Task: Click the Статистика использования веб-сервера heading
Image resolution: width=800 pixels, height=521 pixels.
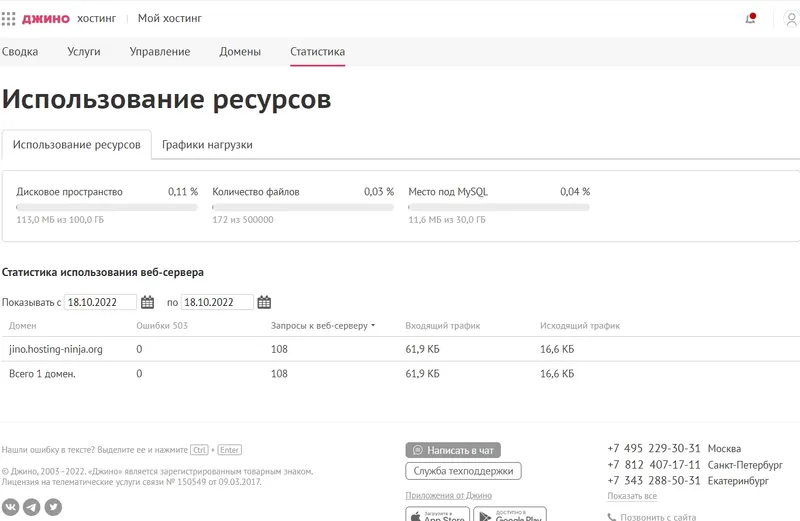Action: pos(103,272)
